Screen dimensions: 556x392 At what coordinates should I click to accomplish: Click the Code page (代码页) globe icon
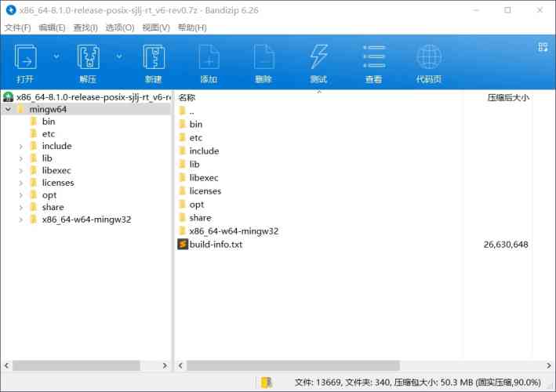429,57
